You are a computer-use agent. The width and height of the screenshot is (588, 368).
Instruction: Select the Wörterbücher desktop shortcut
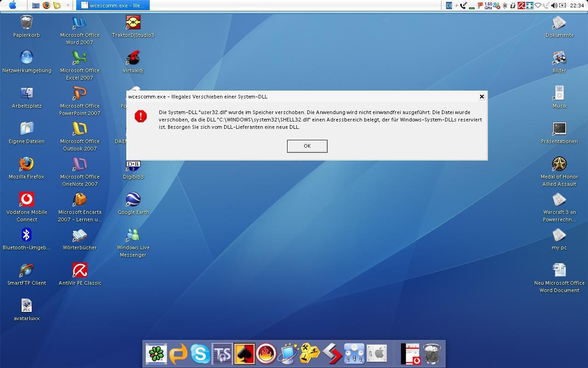(79, 239)
